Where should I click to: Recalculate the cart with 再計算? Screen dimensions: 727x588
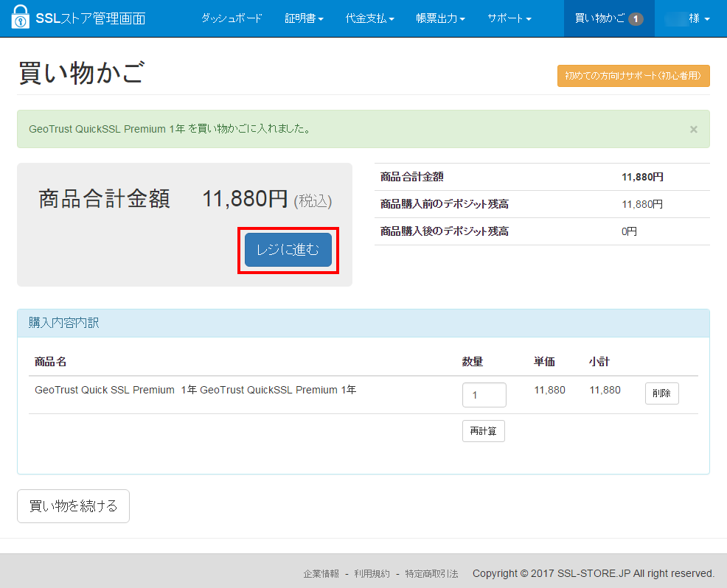click(483, 431)
